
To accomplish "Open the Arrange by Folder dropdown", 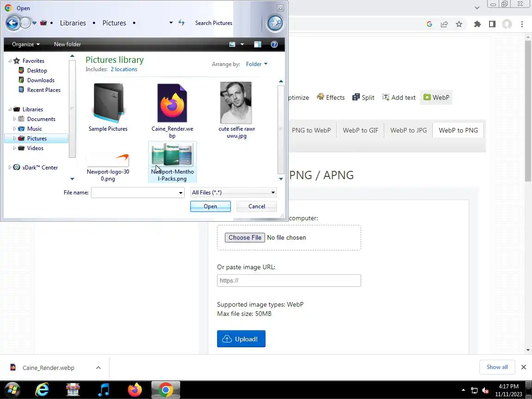I will 256,64.
